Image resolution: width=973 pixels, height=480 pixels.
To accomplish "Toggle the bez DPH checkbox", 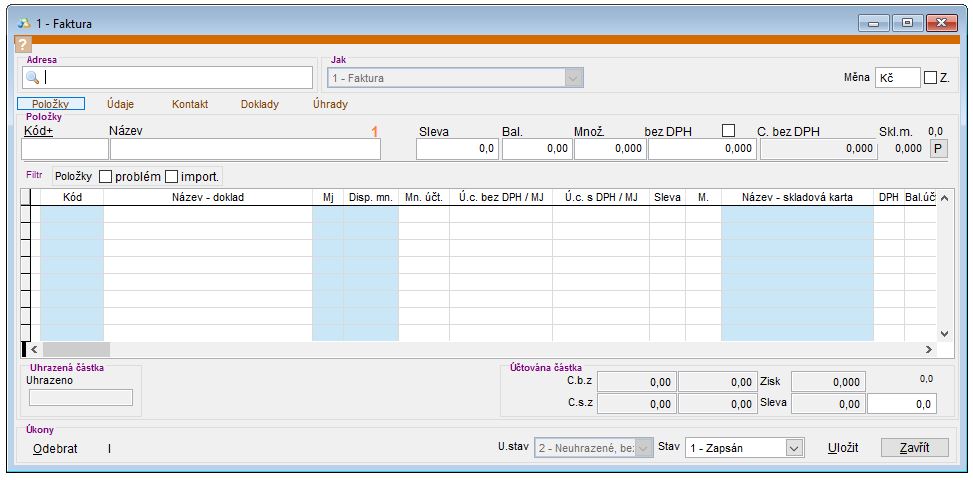I will tap(728, 130).
